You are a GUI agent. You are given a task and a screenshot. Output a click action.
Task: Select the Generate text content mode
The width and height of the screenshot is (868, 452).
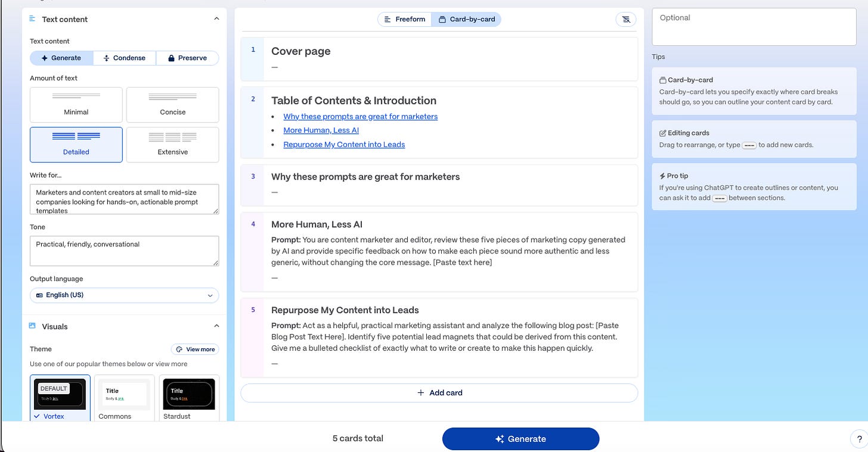pos(61,58)
